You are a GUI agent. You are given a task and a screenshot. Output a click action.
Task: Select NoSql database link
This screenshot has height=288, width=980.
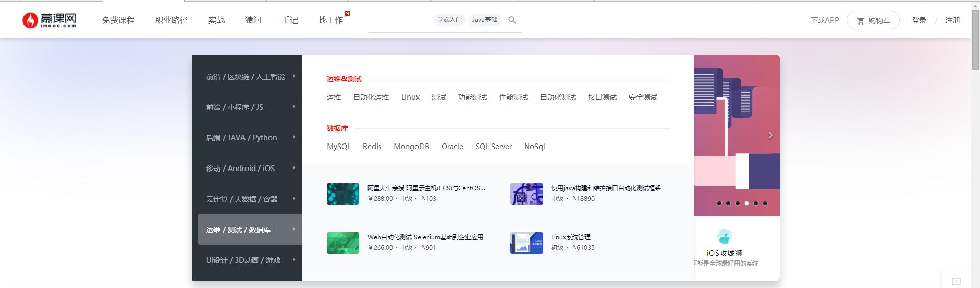click(x=534, y=147)
